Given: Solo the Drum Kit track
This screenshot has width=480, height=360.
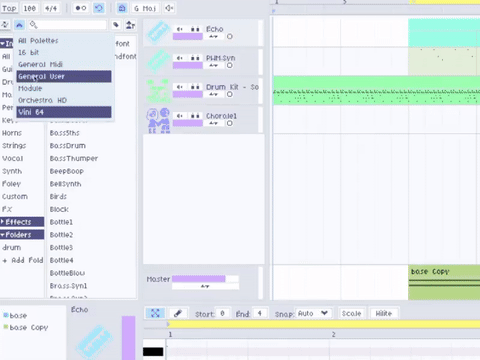Looking at the screenshot, I should click(x=195, y=87).
